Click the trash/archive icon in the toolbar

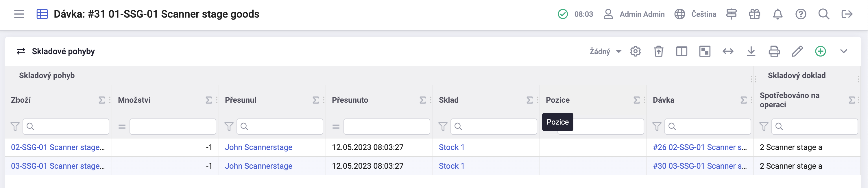coord(659,51)
